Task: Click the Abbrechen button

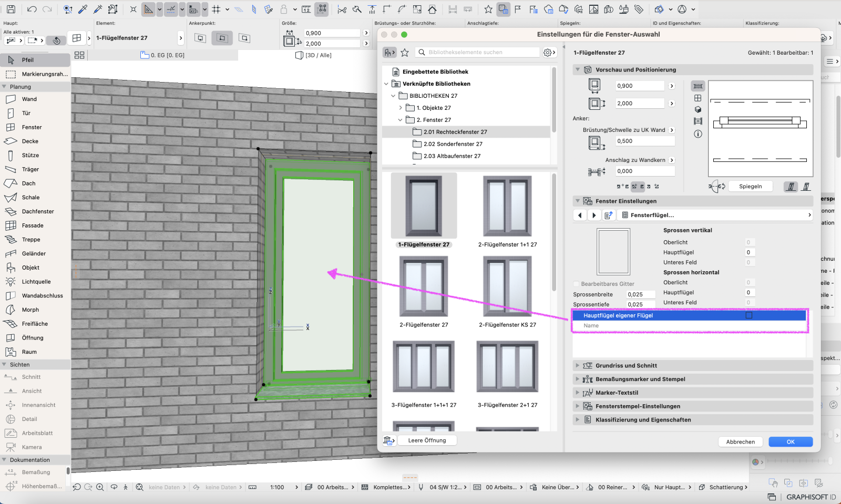Action: (x=740, y=441)
